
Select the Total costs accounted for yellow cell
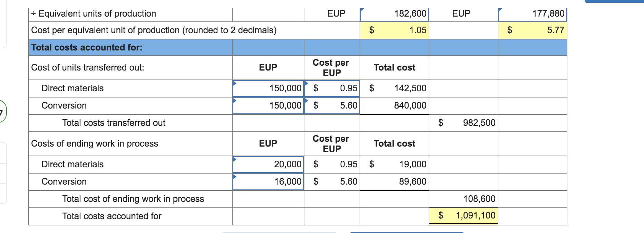point(463,215)
